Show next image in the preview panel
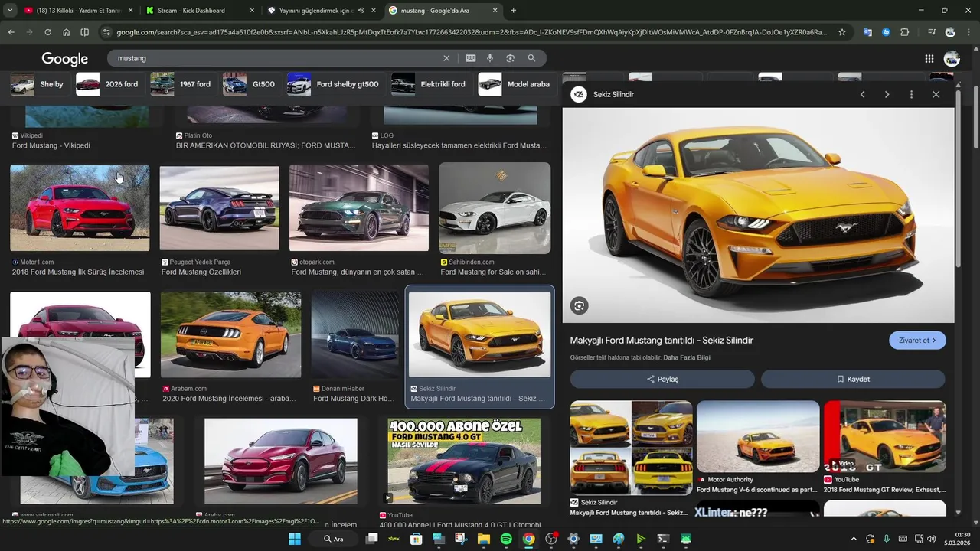The height and width of the screenshot is (551, 980). [887, 95]
